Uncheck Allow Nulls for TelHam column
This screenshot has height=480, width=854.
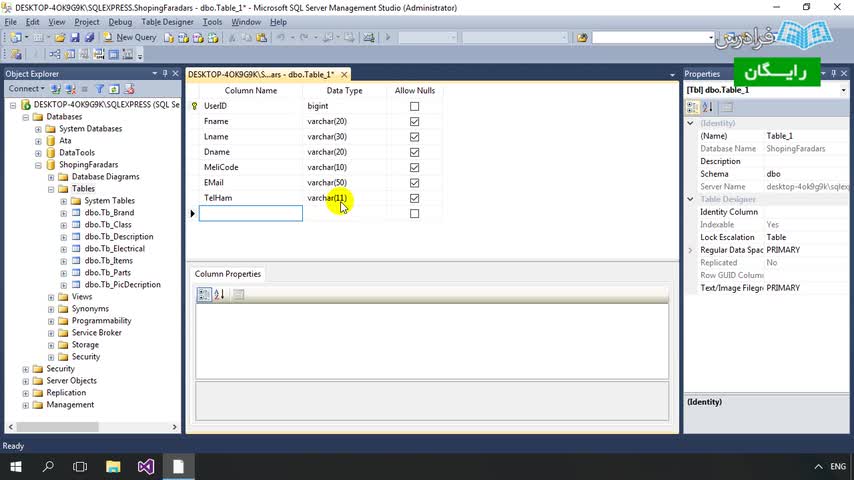(414, 198)
